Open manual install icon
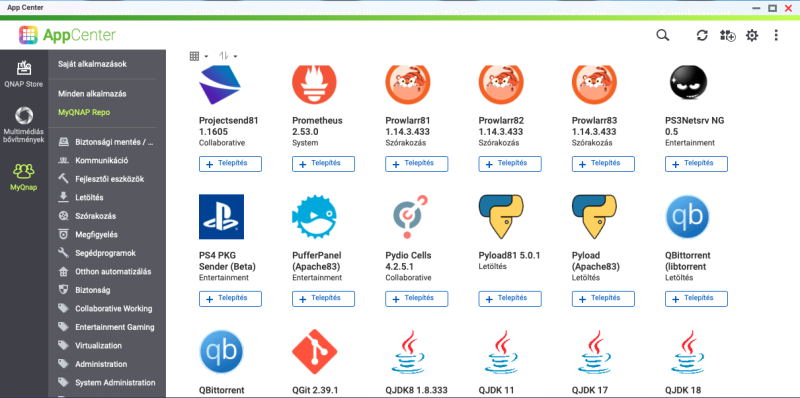 point(728,35)
